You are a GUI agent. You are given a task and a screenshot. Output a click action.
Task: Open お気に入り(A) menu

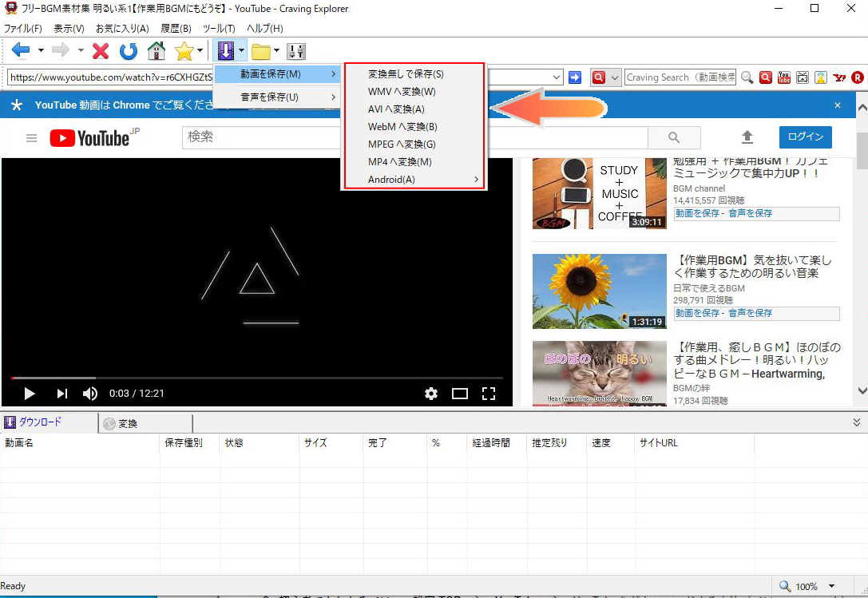pos(122,28)
